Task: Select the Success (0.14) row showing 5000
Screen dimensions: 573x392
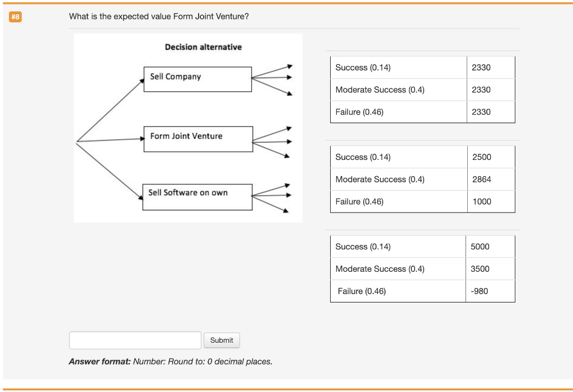Action: tap(398, 246)
